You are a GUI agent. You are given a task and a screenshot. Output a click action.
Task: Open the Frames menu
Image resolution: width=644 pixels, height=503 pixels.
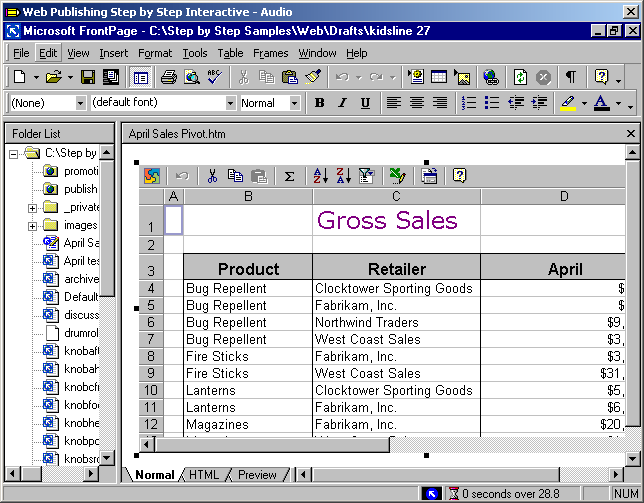pos(271,53)
